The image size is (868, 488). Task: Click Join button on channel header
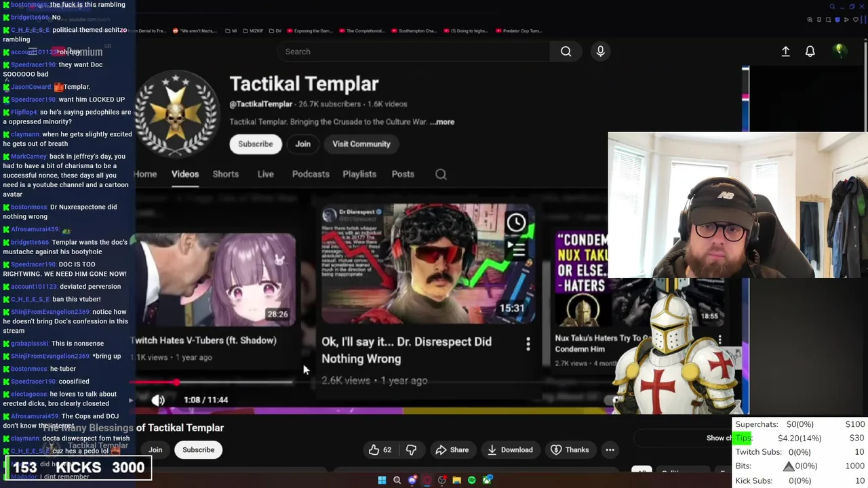302,144
